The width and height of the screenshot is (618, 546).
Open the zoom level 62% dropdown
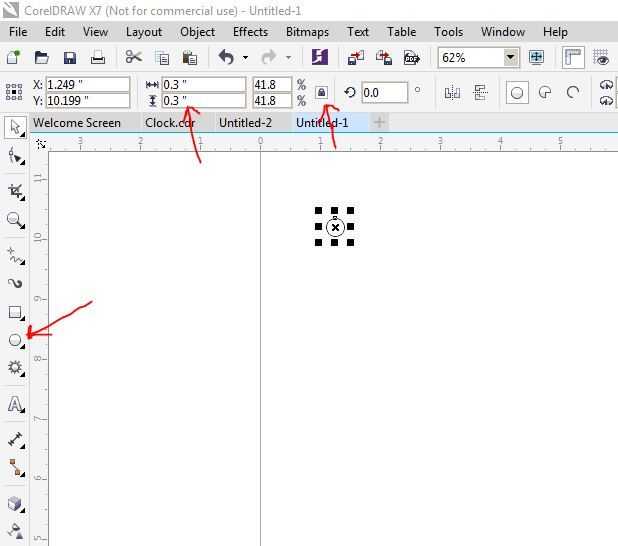510,58
